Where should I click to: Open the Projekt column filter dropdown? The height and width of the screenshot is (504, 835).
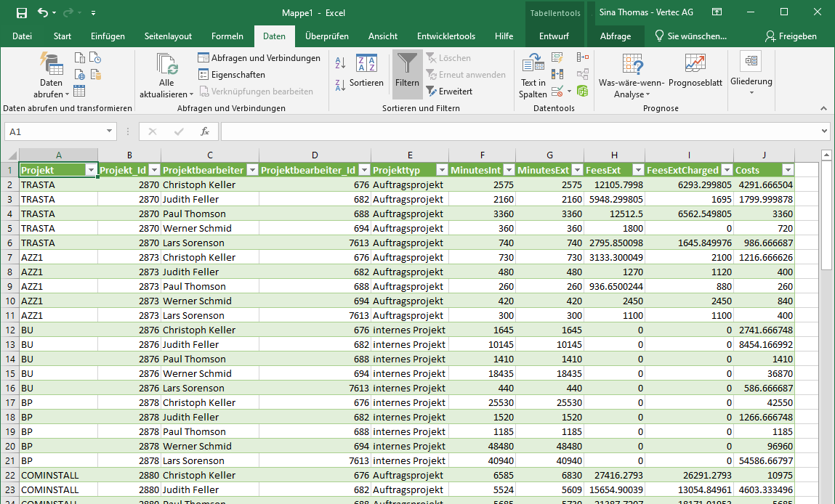coord(91,170)
